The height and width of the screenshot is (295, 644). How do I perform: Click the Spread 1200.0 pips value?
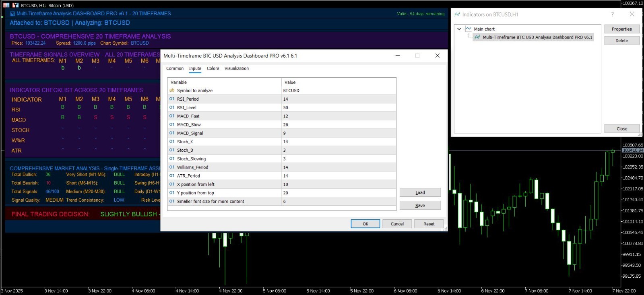pyautogui.click(x=84, y=43)
